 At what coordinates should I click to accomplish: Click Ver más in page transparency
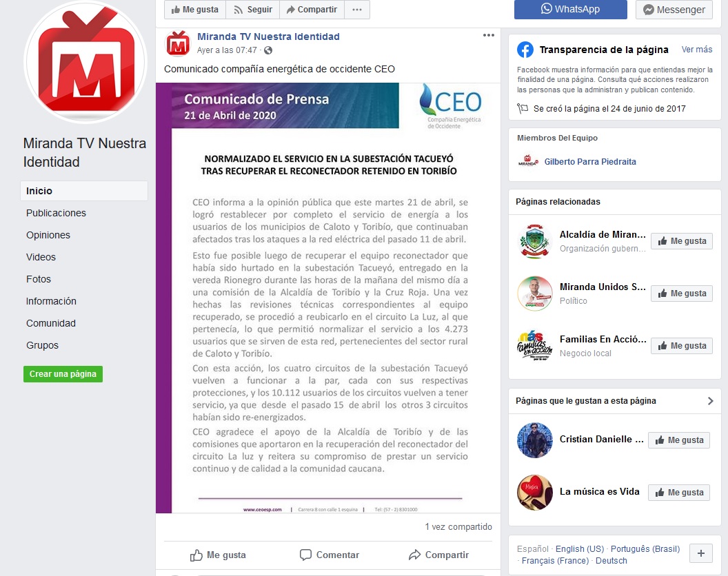point(696,49)
